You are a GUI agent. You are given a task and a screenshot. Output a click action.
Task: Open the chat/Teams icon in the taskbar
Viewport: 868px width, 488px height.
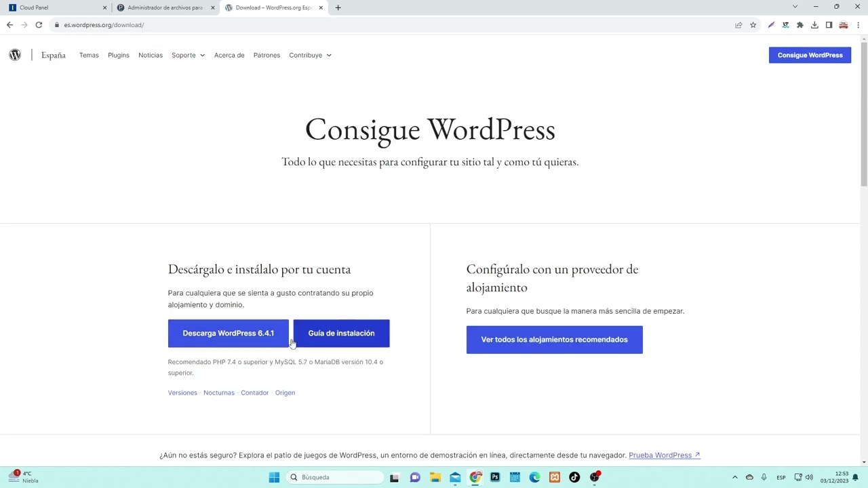(x=415, y=477)
